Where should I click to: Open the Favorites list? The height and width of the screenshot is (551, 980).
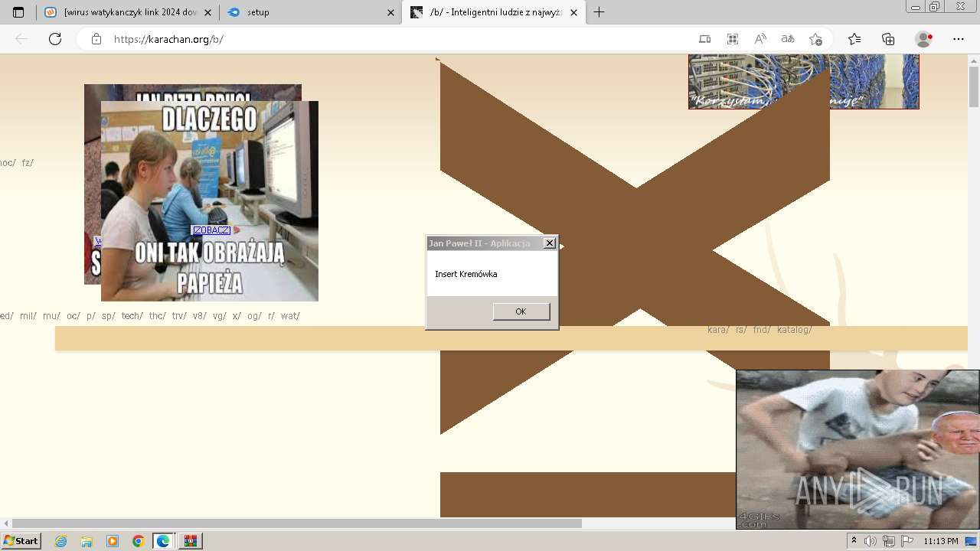854,39
